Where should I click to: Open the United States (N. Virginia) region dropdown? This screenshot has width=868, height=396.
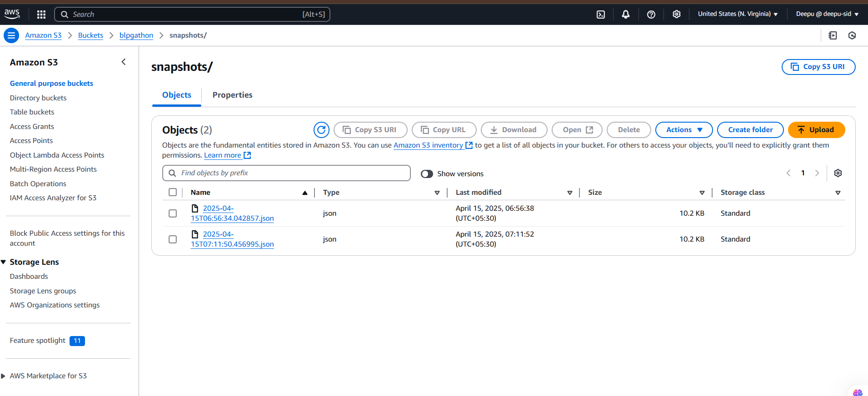point(738,14)
